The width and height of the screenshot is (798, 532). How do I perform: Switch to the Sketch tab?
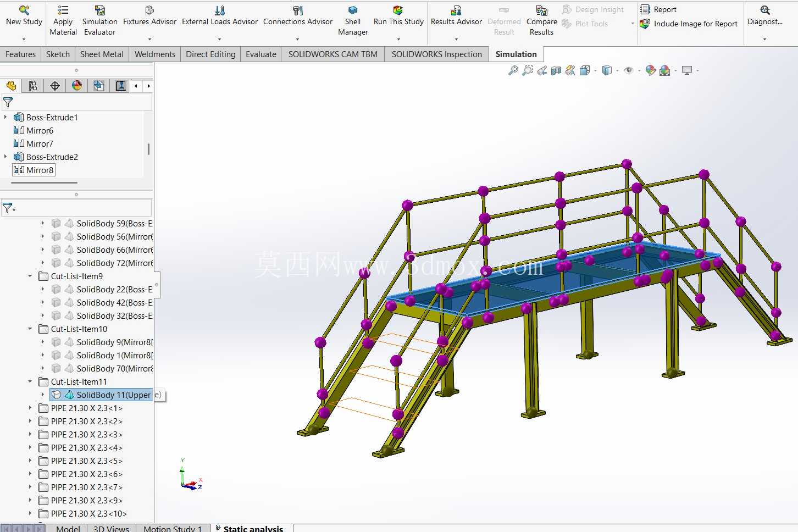point(58,54)
